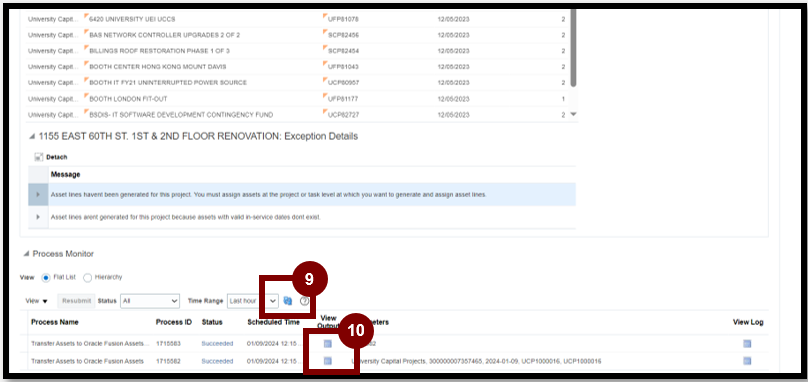Open View Log for process 1715583
This screenshot has width=808, height=382.
747,344
